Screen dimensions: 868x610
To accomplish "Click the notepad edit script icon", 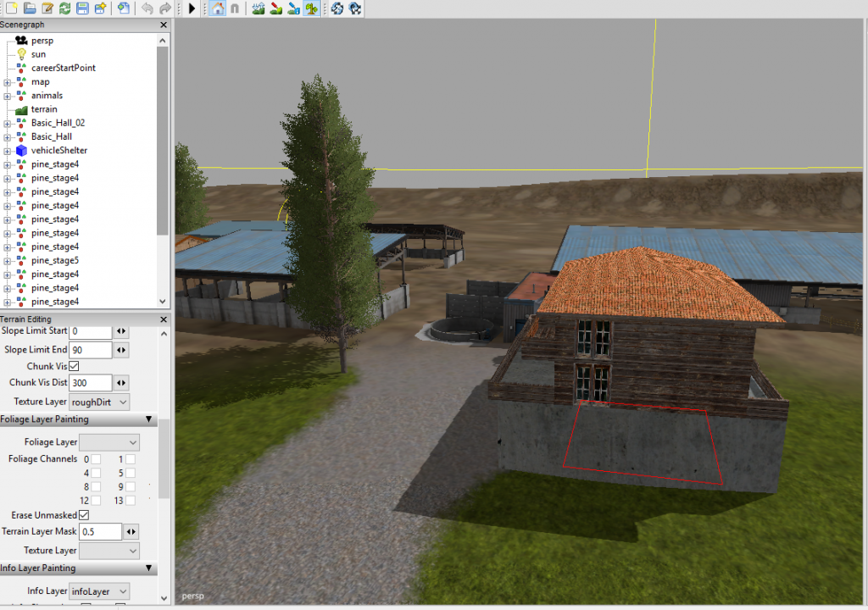I will pos(47,8).
